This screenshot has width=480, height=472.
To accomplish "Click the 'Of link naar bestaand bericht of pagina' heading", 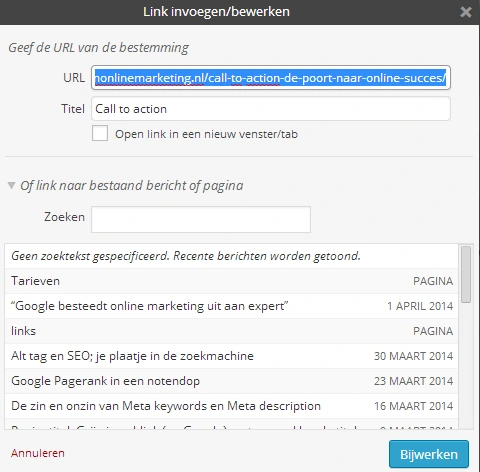I will [132, 186].
